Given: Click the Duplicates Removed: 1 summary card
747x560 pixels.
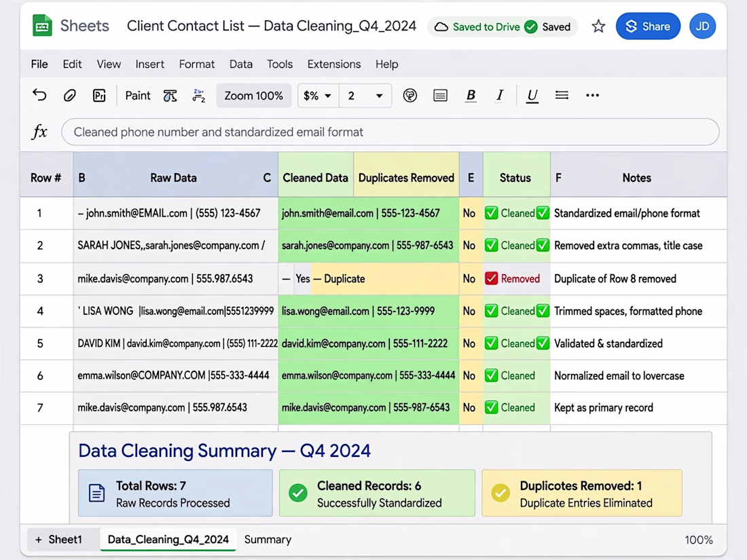Looking at the screenshot, I should tap(582, 493).
